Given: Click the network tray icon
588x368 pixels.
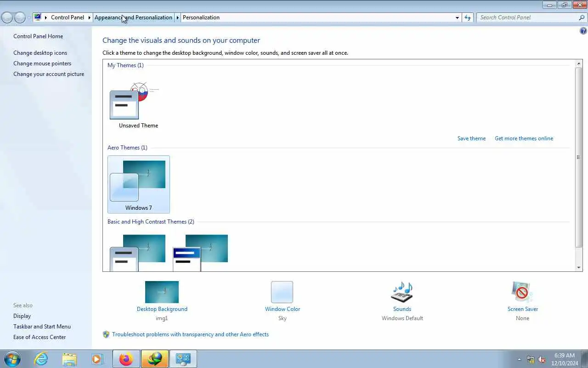Looking at the screenshot, I should (x=531, y=359).
